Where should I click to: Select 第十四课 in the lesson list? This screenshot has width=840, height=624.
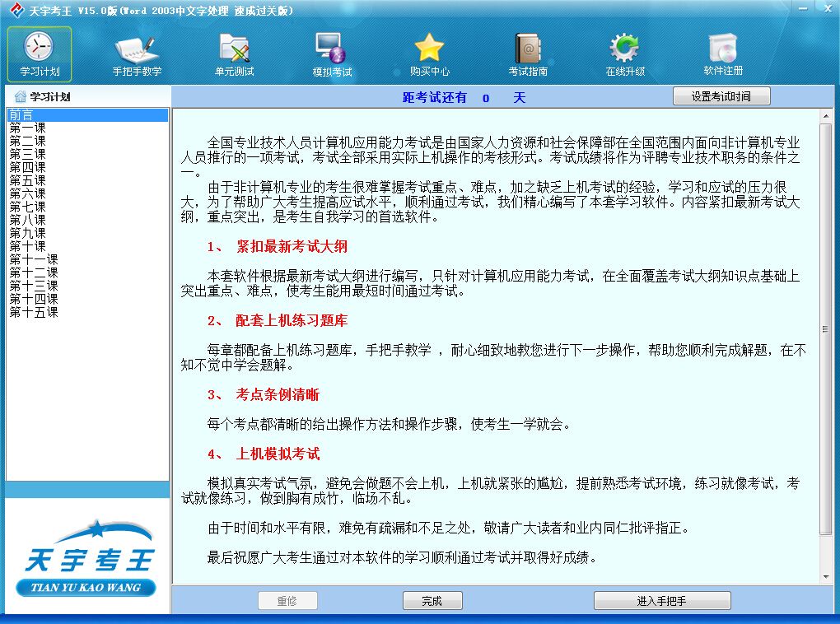[x=87, y=298]
